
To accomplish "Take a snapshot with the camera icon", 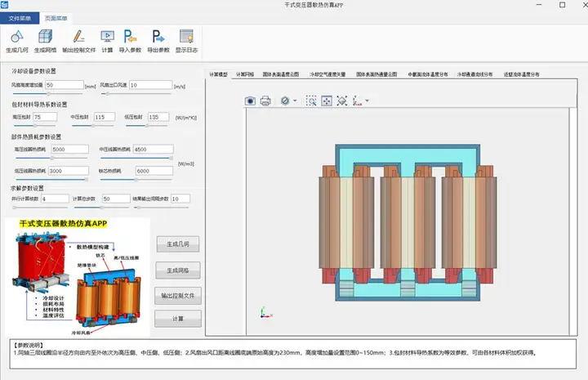I will click(250, 101).
